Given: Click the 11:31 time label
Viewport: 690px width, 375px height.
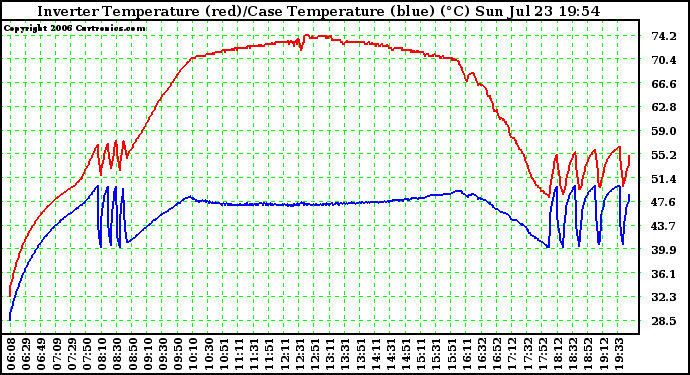Looking at the screenshot, I should click(254, 354).
